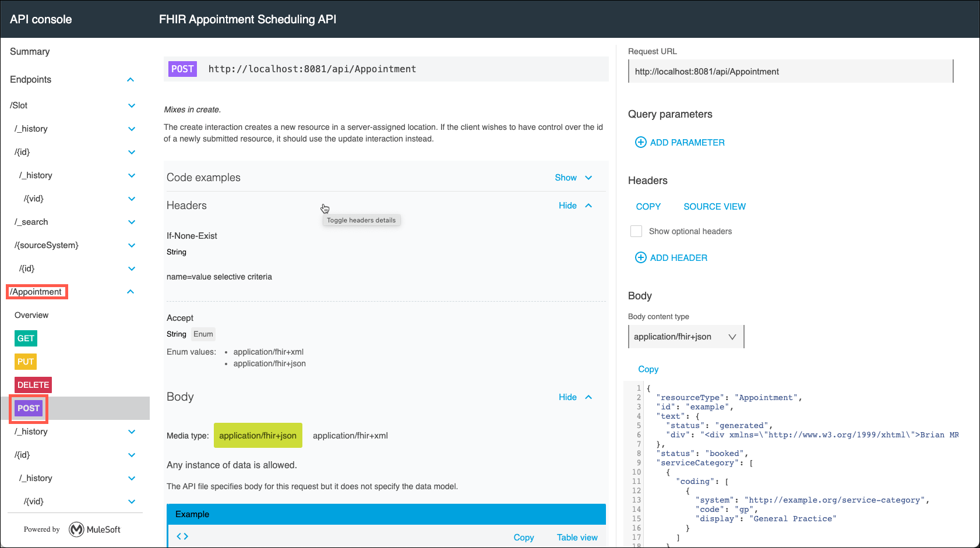Click the MuleSoft logo in sidebar footer
The image size is (980, 548).
click(94, 529)
